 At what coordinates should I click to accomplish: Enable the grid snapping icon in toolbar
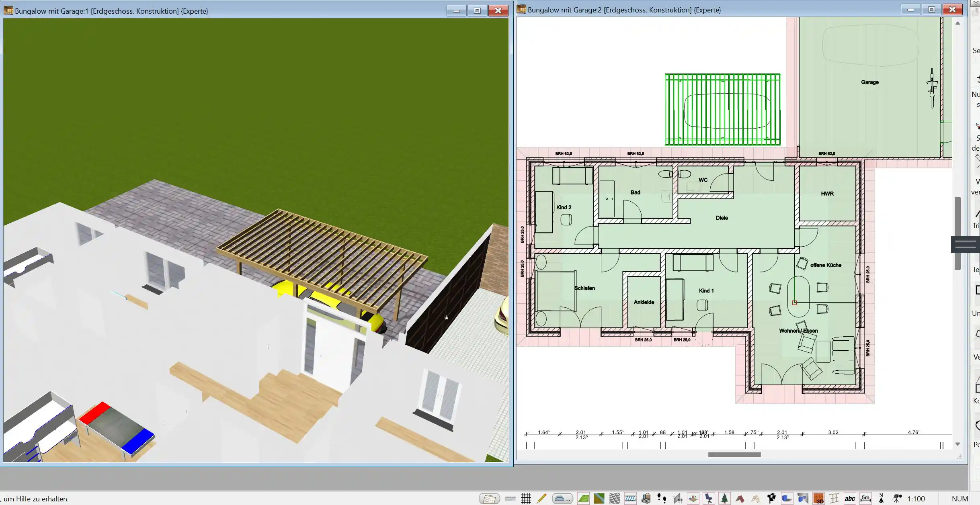(527, 498)
